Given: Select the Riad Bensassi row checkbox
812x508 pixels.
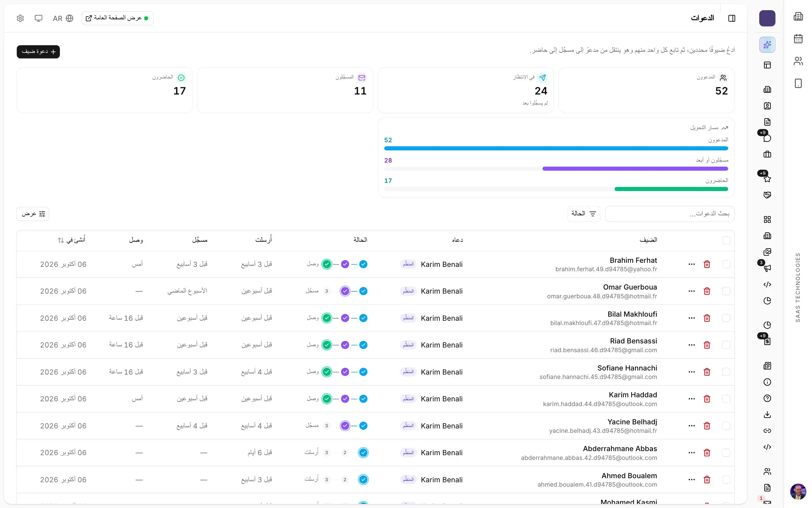Looking at the screenshot, I should (x=726, y=345).
